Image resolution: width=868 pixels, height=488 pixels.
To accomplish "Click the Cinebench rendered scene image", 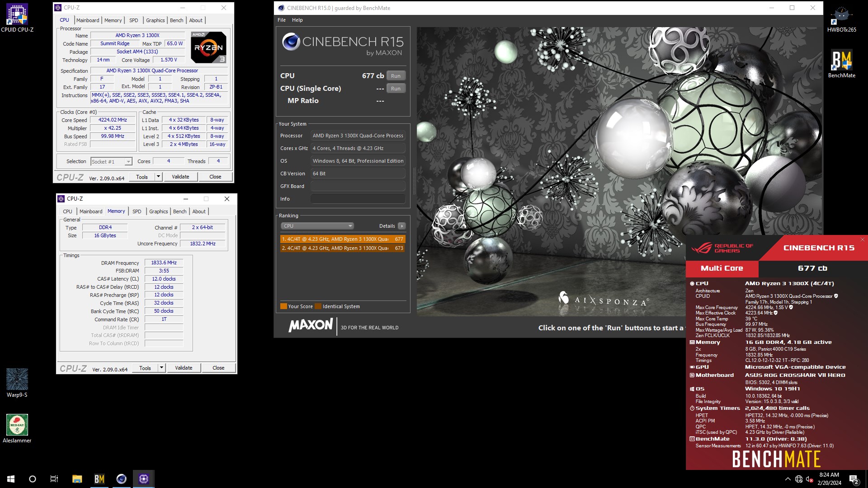I will point(619,172).
